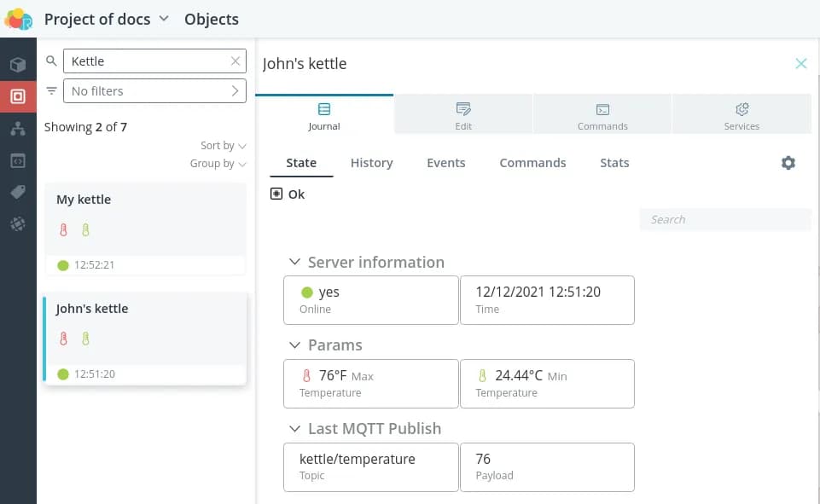Viewport: 820px width, 504px height.
Task: Click the state Search input field
Action: [725, 220]
